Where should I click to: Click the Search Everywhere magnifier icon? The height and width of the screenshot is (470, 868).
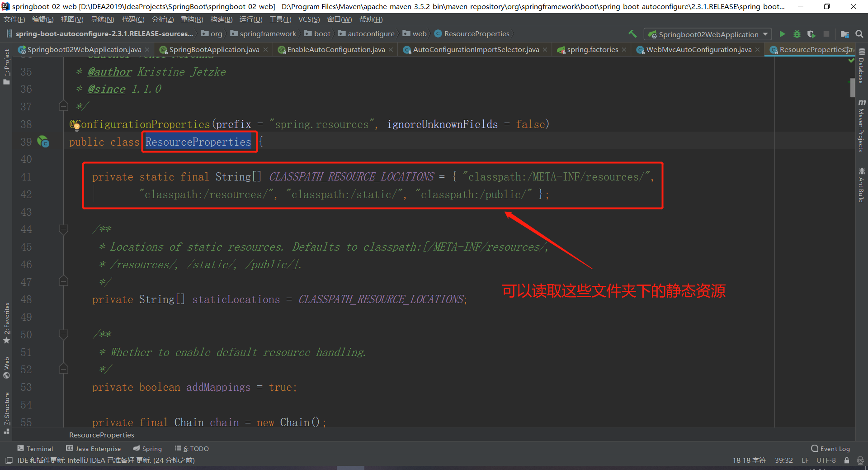[859, 34]
